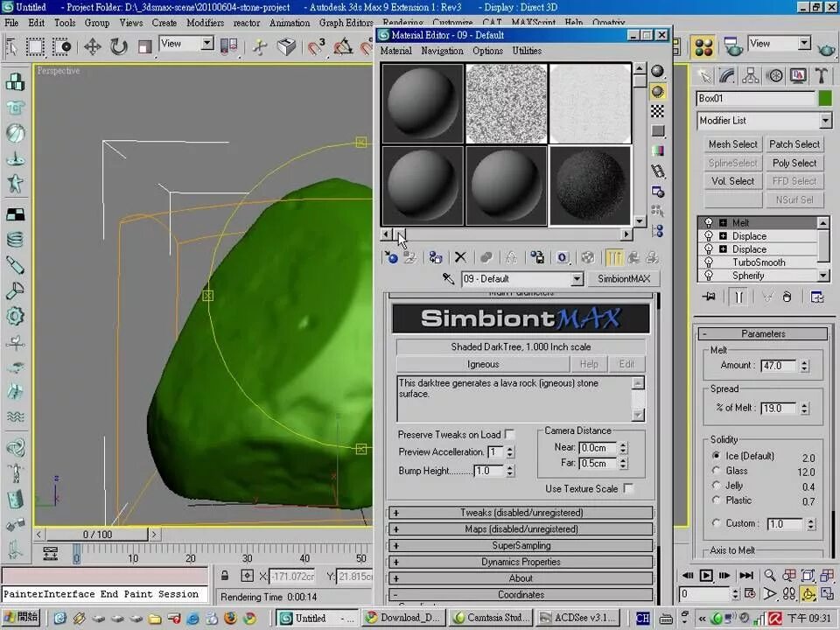Open Utilities menu in Material Editor
840x630 pixels.
pos(527,51)
